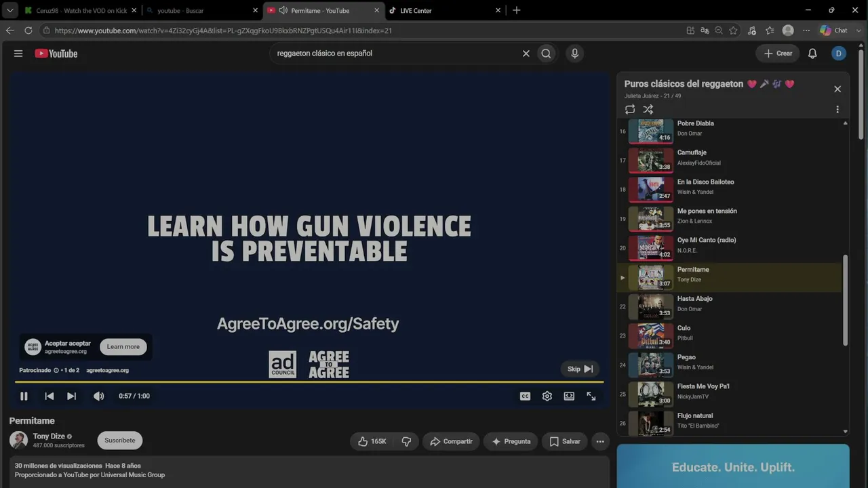Screen dimensions: 868x488
Task: Play Pobre Diabla by Don Omar
Action: click(730, 131)
